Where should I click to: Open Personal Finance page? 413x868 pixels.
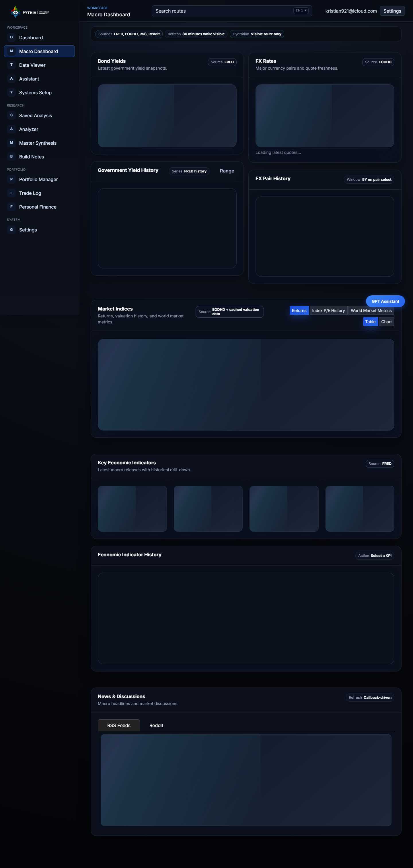[39, 207]
